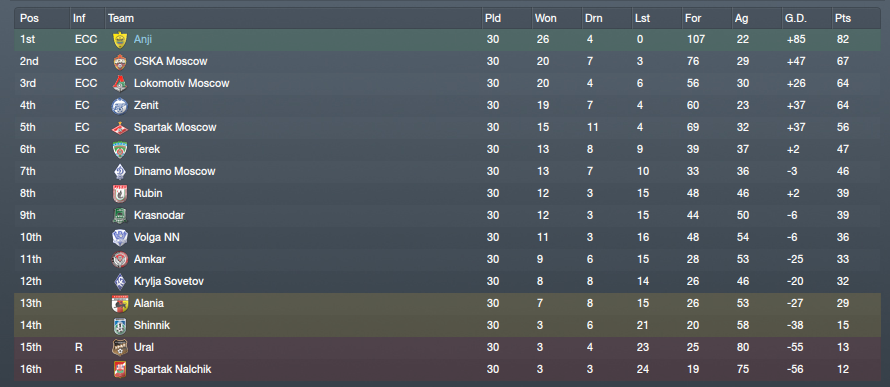Open the CSKA Moscow club badge
This screenshot has height=387, width=890.
tap(120, 61)
